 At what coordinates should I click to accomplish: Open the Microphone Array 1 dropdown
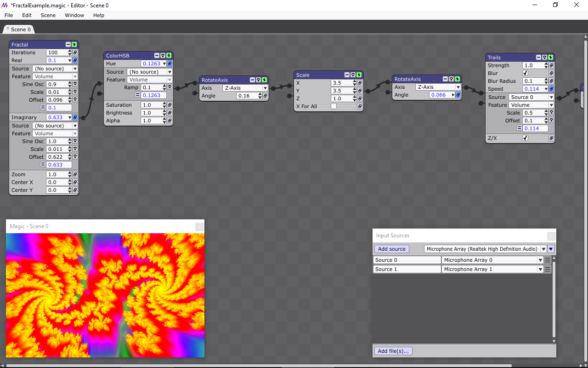click(x=493, y=269)
